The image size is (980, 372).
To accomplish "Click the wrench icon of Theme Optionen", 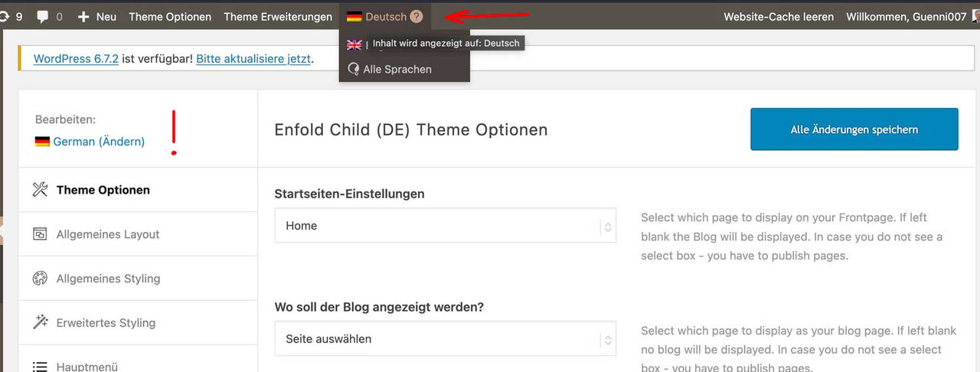I will tap(40, 190).
